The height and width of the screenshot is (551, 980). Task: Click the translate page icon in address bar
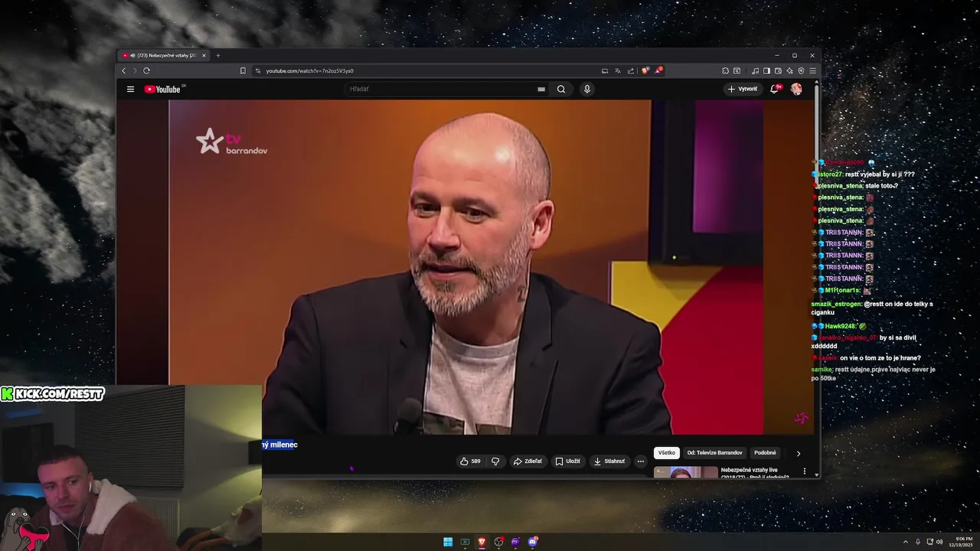click(618, 70)
